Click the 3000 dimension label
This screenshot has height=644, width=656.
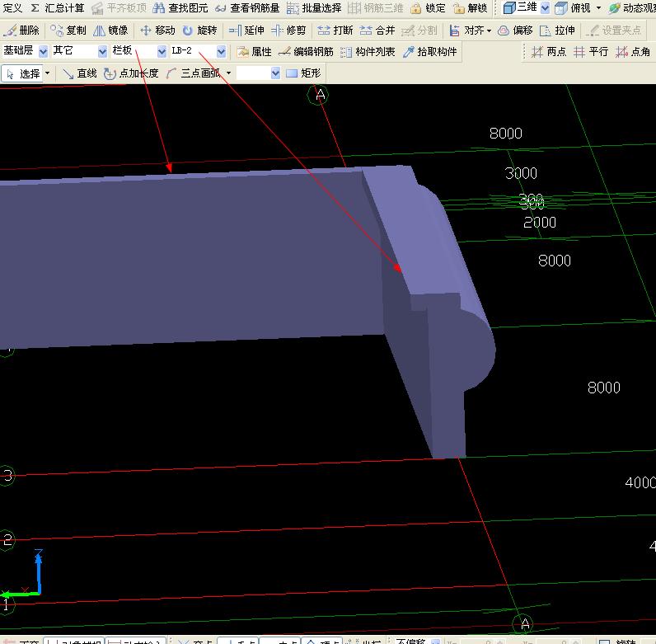coord(521,173)
